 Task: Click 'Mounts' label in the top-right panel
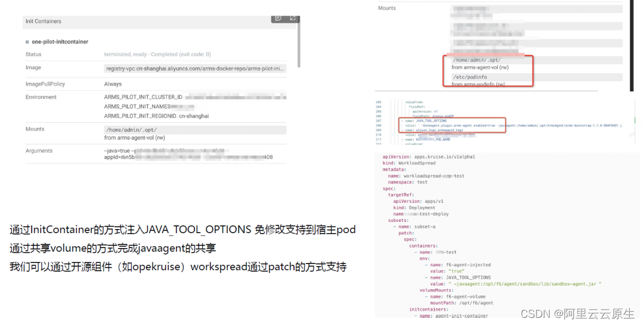coord(387,8)
